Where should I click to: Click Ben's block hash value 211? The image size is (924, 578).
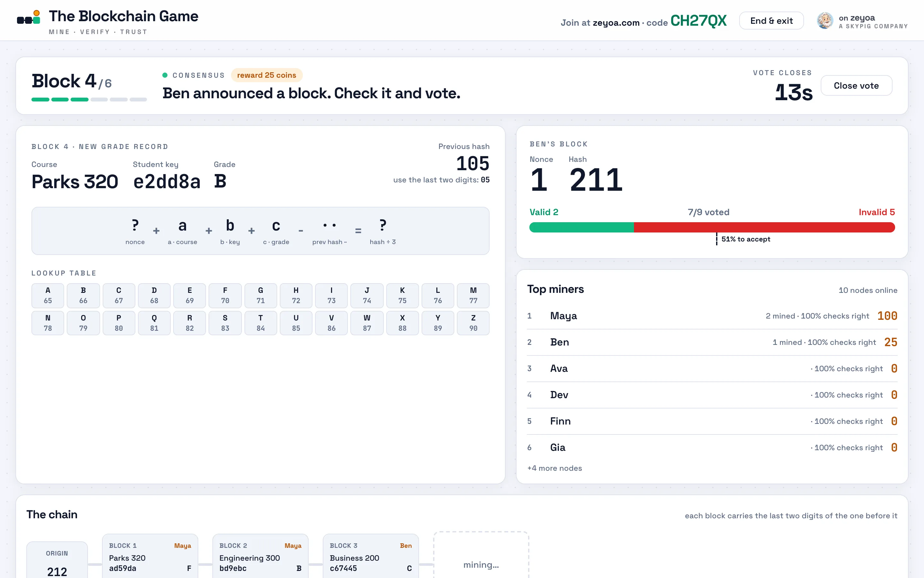coord(596,180)
